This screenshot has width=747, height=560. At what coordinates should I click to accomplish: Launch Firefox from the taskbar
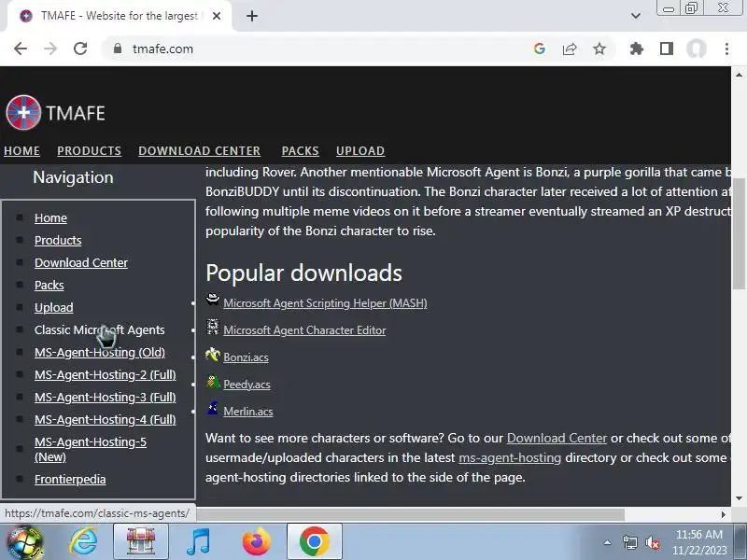[x=256, y=542]
